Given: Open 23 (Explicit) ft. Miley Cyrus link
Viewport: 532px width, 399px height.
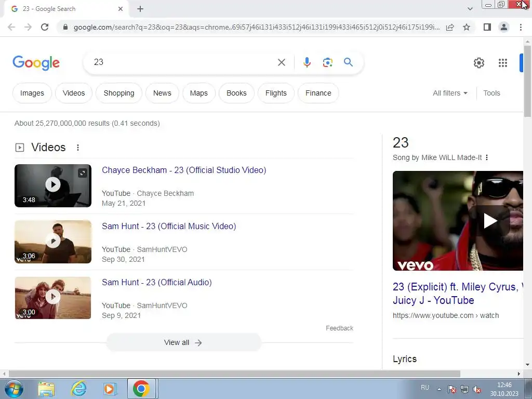Looking at the screenshot, I should [x=458, y=294].
